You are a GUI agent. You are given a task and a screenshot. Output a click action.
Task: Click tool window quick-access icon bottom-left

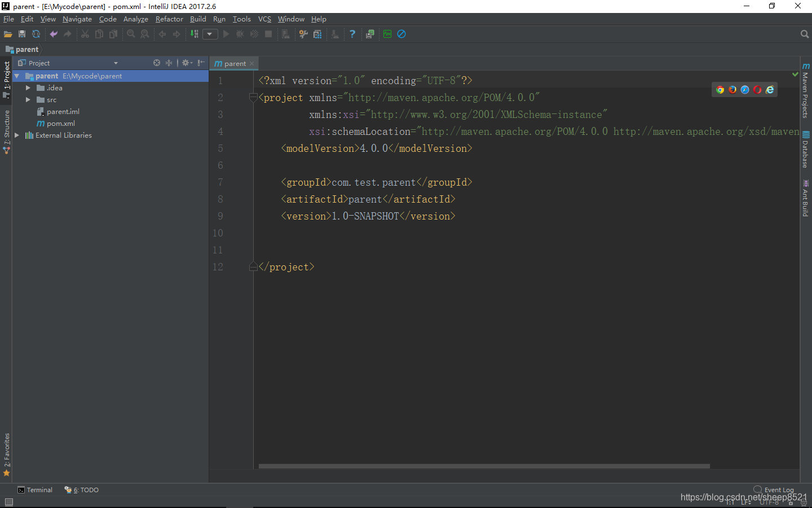(x=8, y=502)
